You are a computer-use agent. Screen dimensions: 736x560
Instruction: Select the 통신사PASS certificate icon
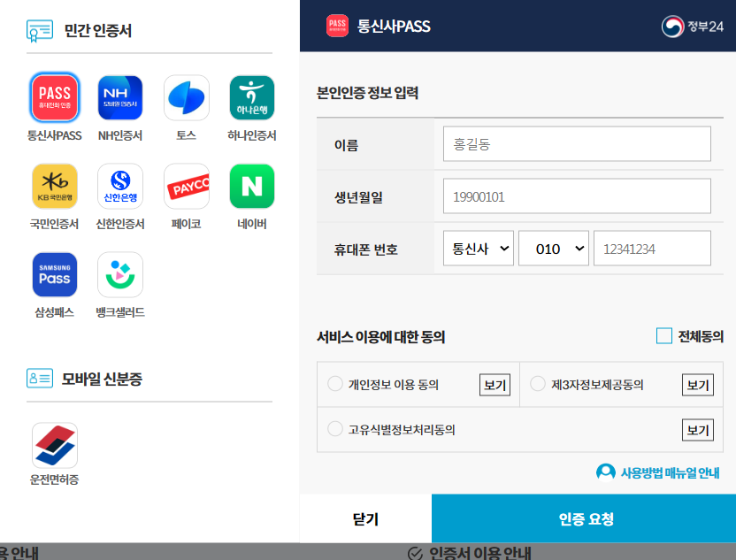point(55,97)
